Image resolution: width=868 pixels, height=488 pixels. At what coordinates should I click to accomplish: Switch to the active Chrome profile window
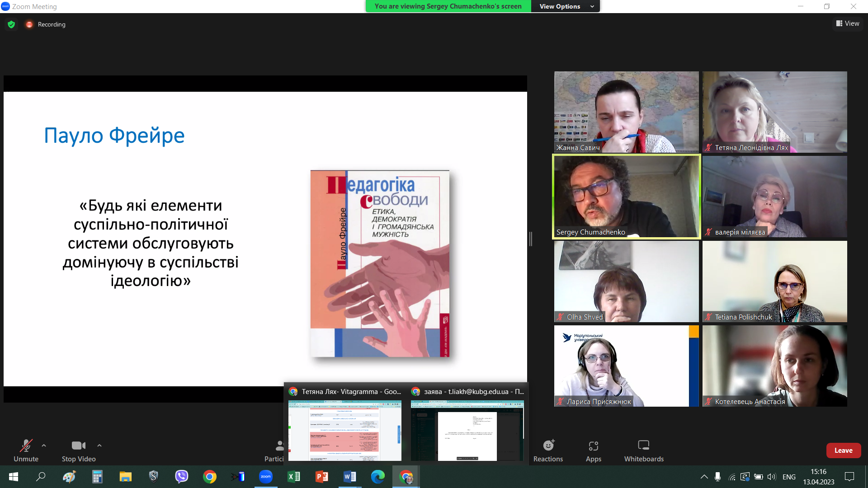point(406,477)
